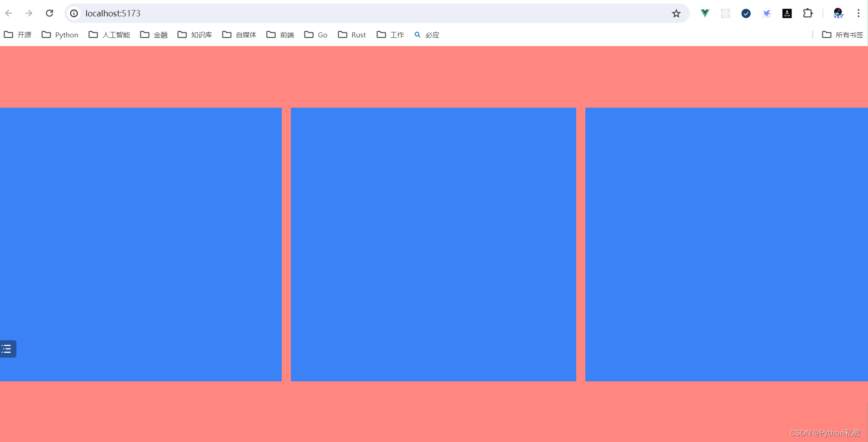Click the right blue box

pyautogui.click(x=727, y=244)
